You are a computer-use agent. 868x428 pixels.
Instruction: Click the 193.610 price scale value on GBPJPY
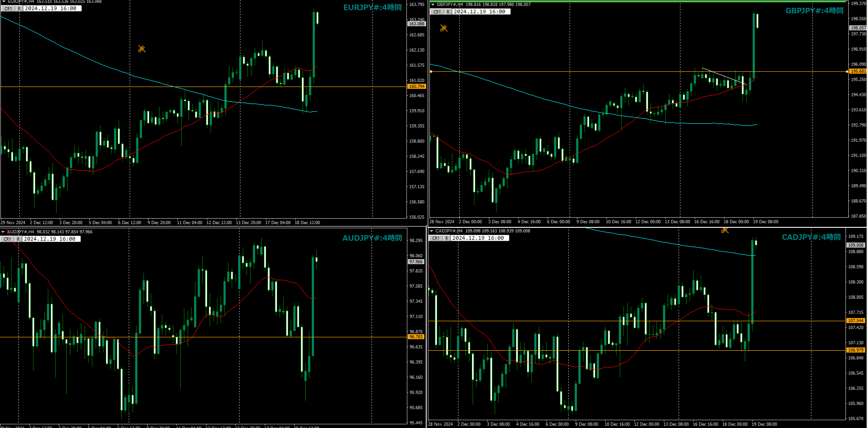pyautogui.click(x=858, y=110)
